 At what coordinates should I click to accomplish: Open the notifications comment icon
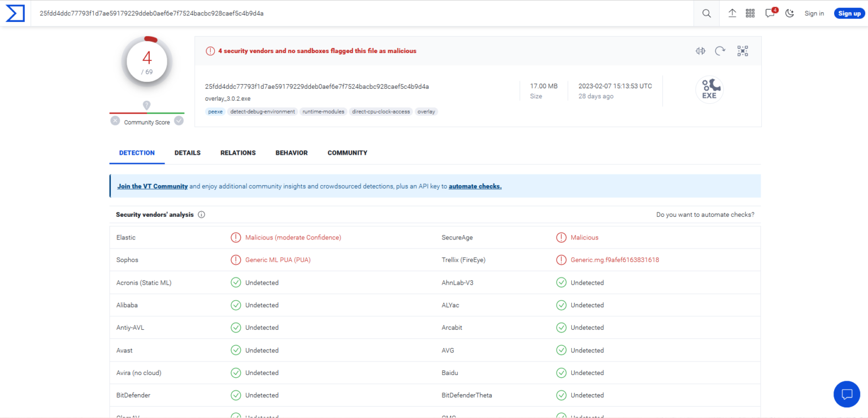coord(770,14)
